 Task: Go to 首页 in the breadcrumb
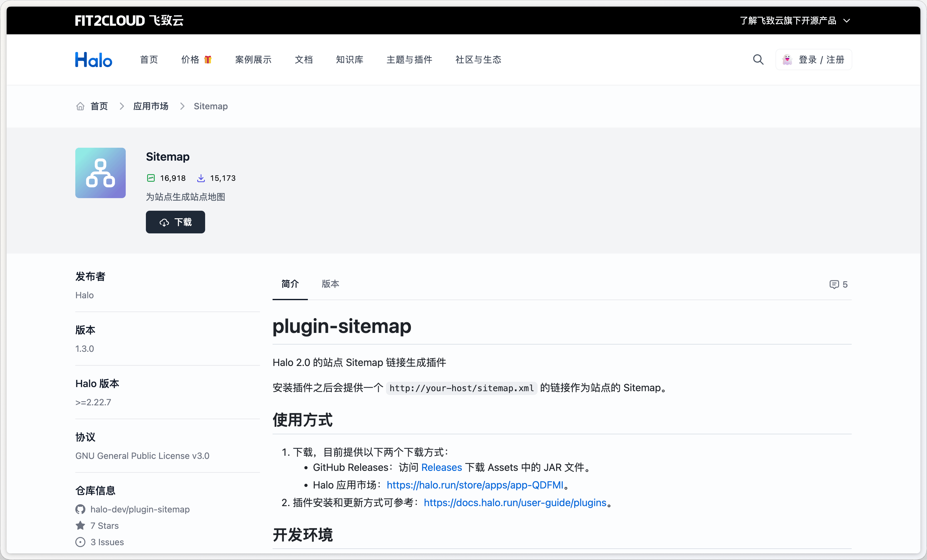[99, 106]
